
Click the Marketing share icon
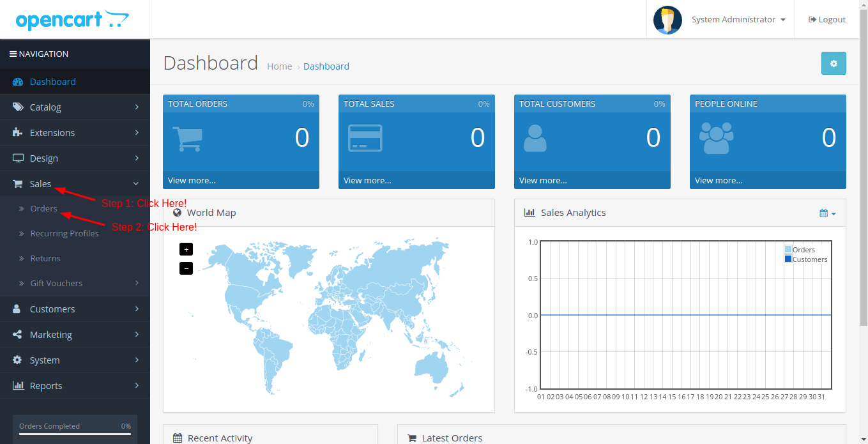pyautogui.click(x=17, y=335)
